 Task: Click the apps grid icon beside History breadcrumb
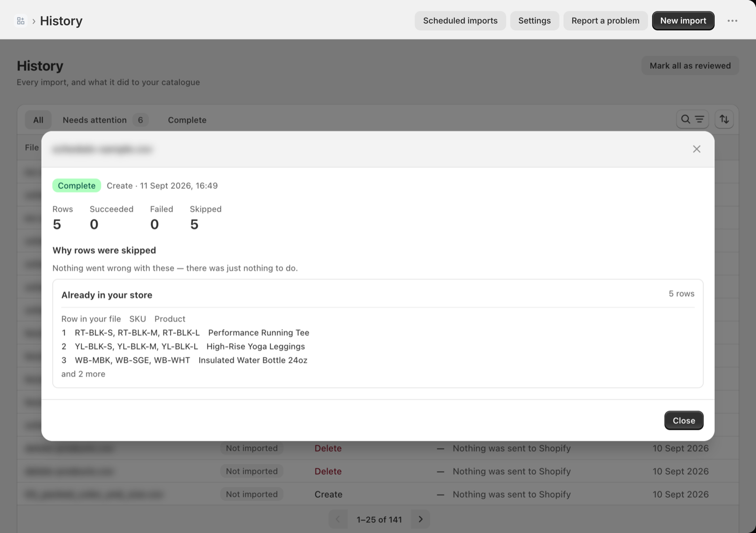21,21
